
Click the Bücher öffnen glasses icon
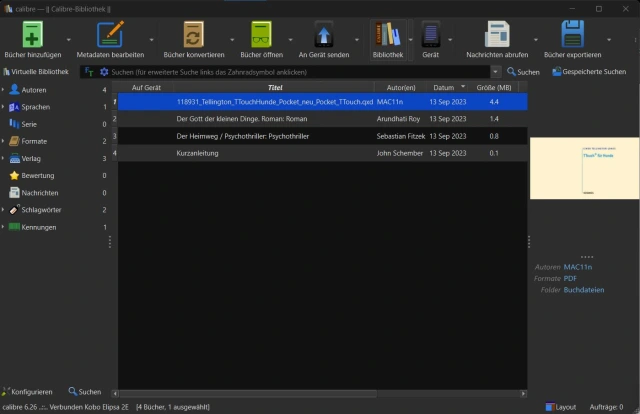[x=261, y=34]
